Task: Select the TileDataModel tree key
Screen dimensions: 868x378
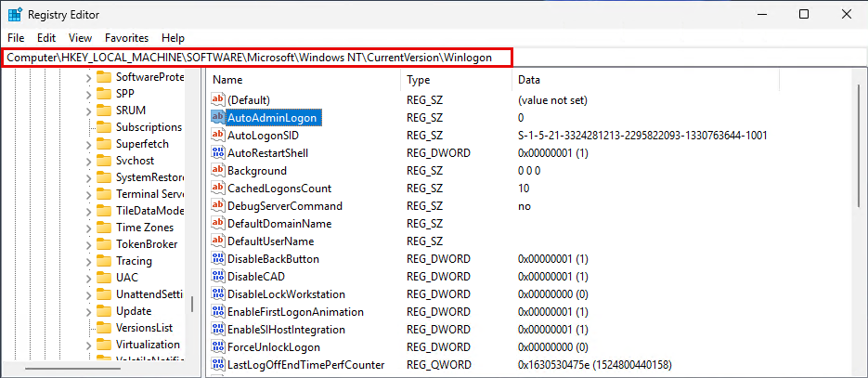Action: (x=149, y=211)
